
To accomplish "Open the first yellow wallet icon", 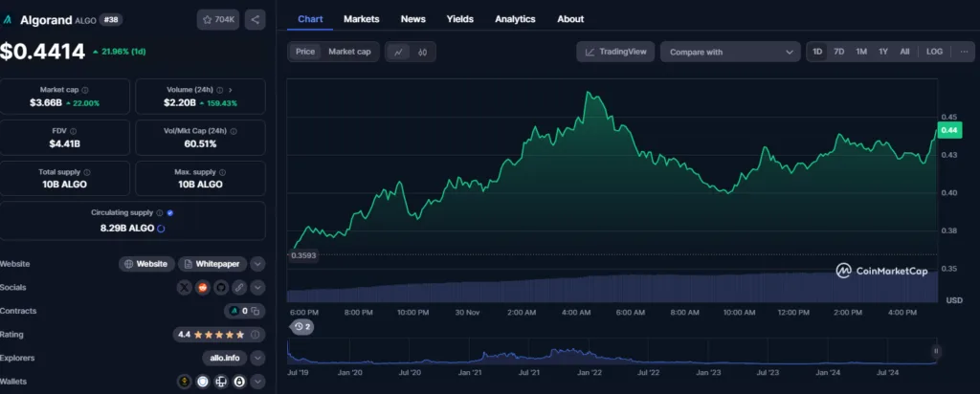I will tap(185, 381).
